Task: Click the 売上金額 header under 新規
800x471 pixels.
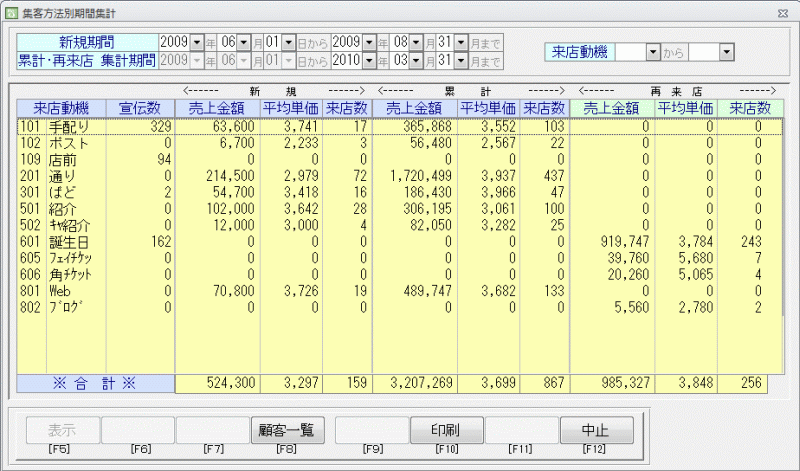Action: pyautogui.click(x=217, y=108)
